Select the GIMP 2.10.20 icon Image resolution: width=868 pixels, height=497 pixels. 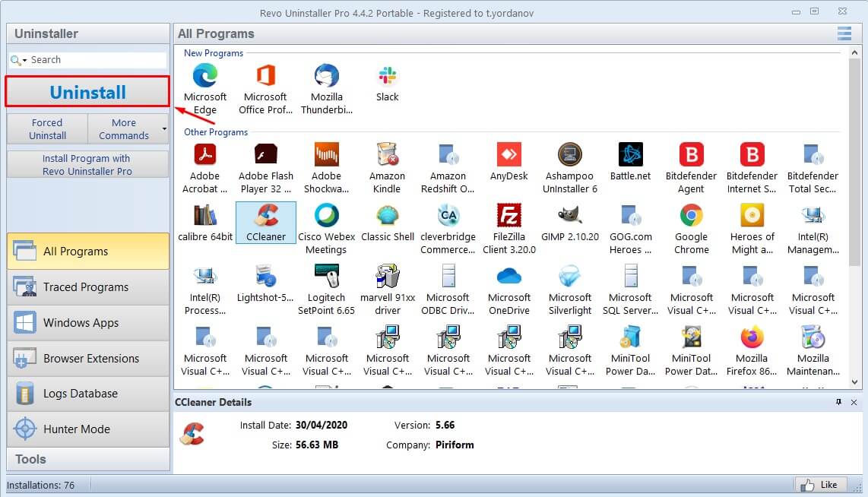click(x=569, y=215)
